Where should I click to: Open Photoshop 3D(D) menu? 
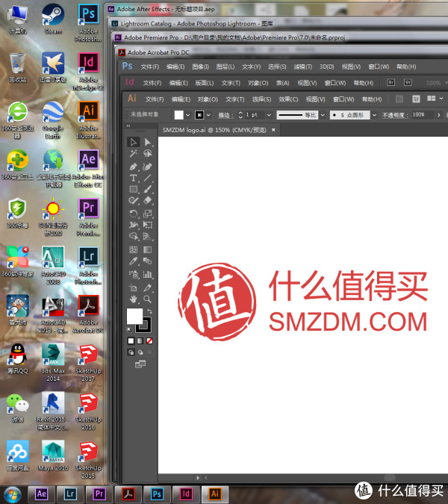pos(326,66)
